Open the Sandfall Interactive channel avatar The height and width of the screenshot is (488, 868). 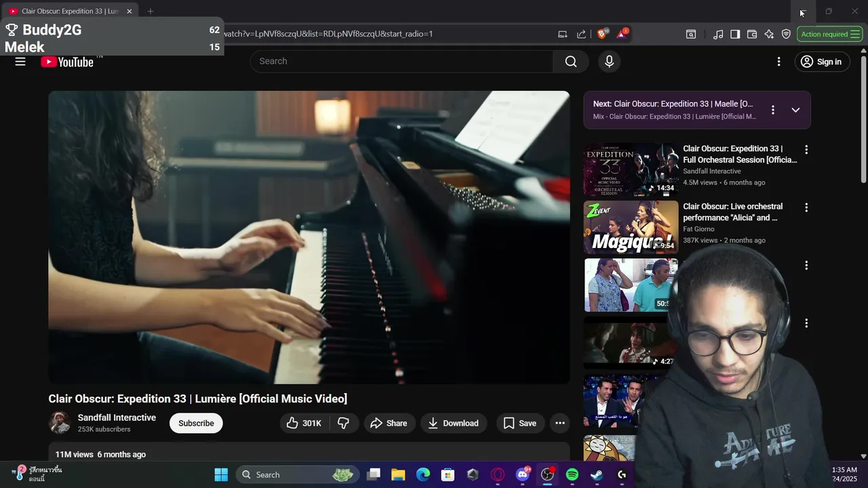click(x=60, y=423)
